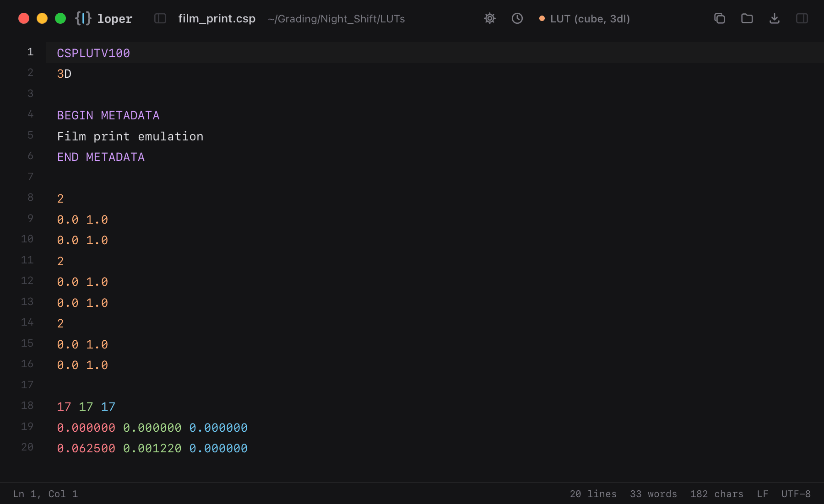Click the 182 chars counter
The image size is (824, 504).
pyautogui.click(x=717, y=494)
